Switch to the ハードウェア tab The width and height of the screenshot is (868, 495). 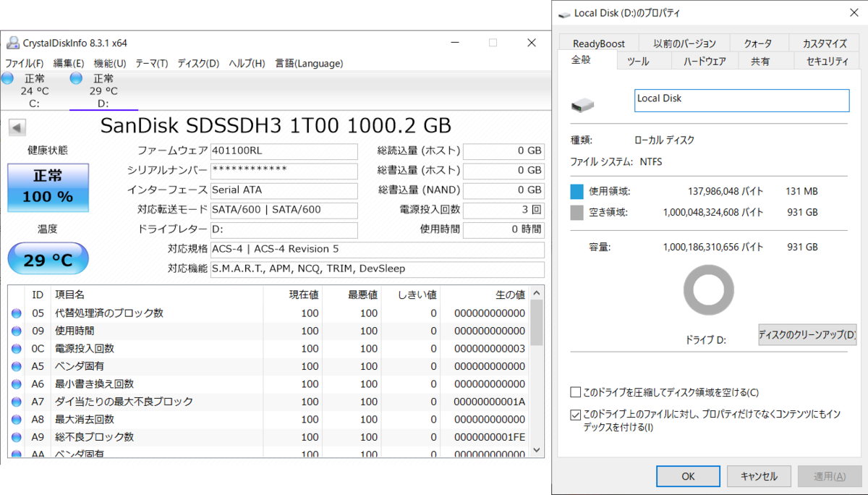705,62
